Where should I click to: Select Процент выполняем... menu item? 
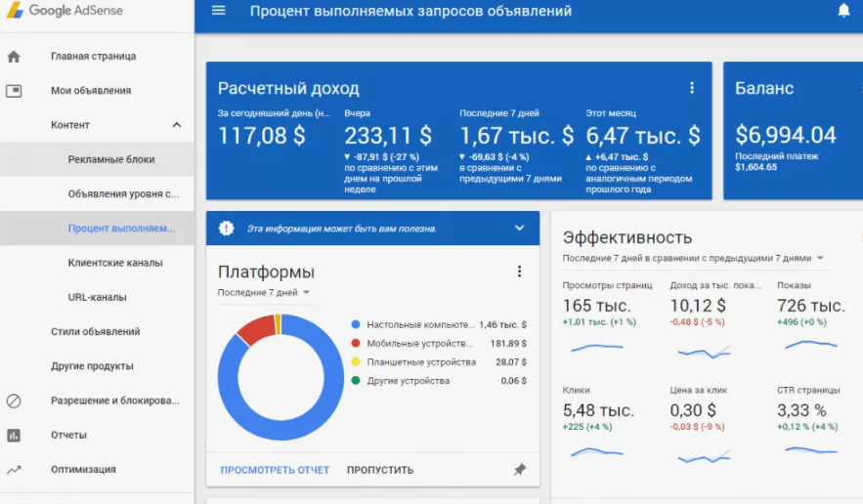pyautogui.click(x=97, y=228)
